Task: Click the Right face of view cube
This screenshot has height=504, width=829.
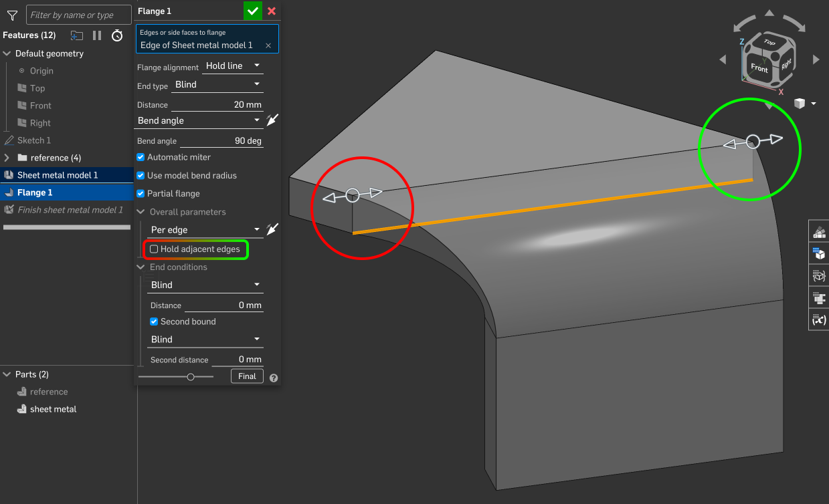Action: 786,66
